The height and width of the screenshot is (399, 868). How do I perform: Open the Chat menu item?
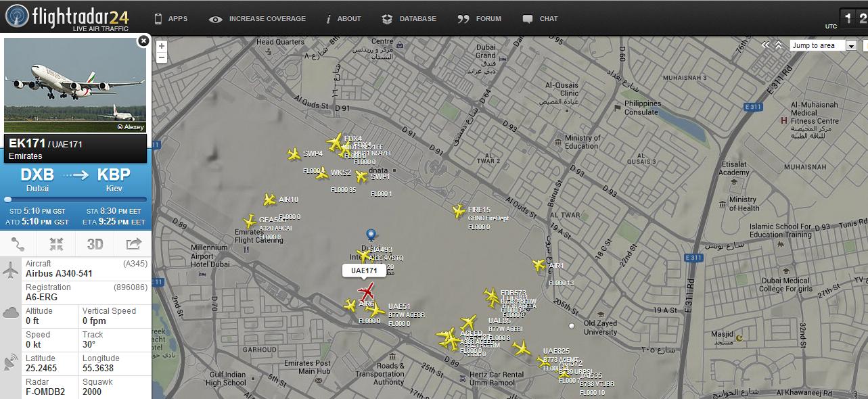pyautogui.click(x=541, y=19)
